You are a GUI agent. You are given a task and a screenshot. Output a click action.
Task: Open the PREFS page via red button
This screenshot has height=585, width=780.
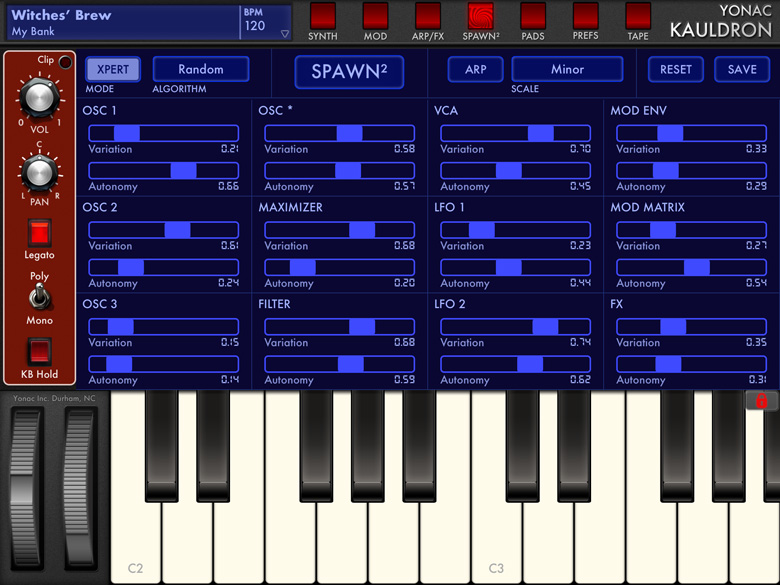(585, 16)
